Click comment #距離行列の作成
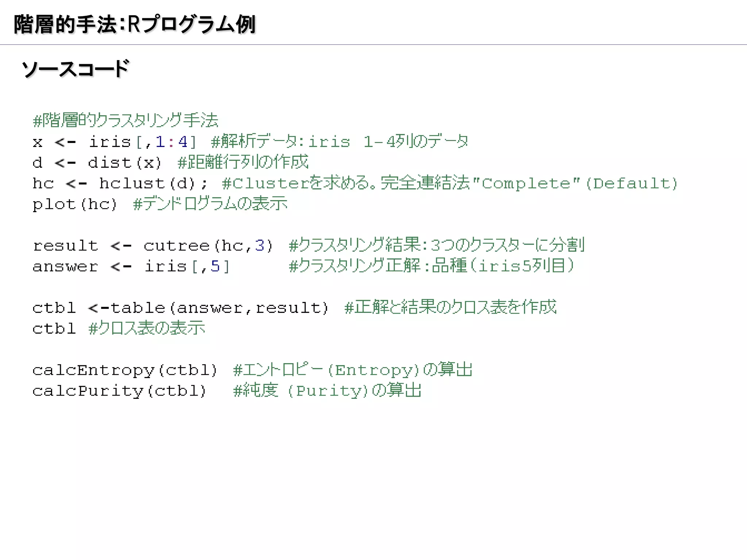The height and width of the screenshot is (560, 747). pos(243,162)
